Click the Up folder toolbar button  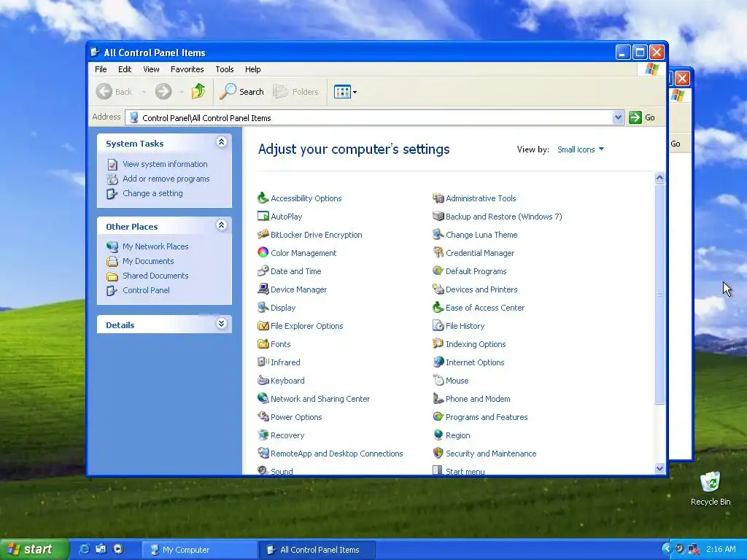(198, 91)
